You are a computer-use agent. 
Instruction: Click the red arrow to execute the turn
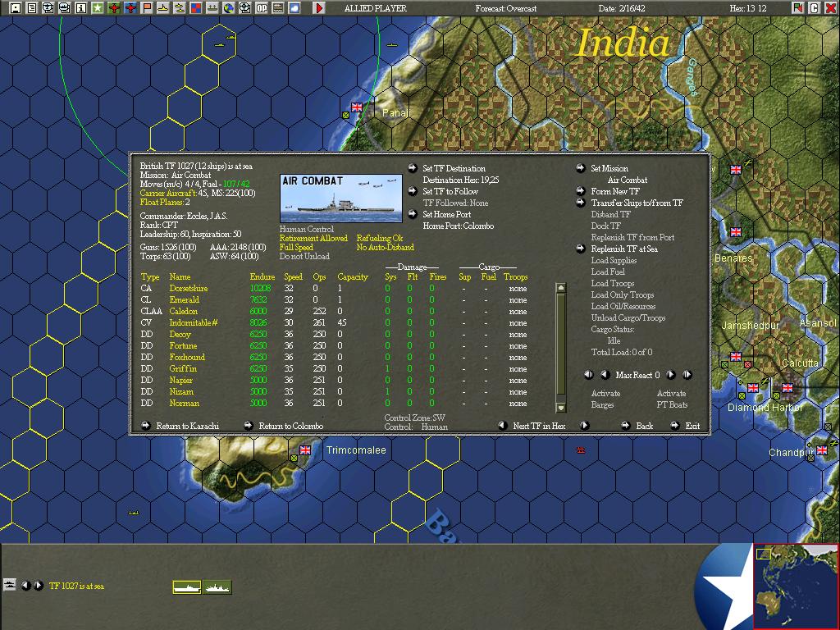pos(318,8)
